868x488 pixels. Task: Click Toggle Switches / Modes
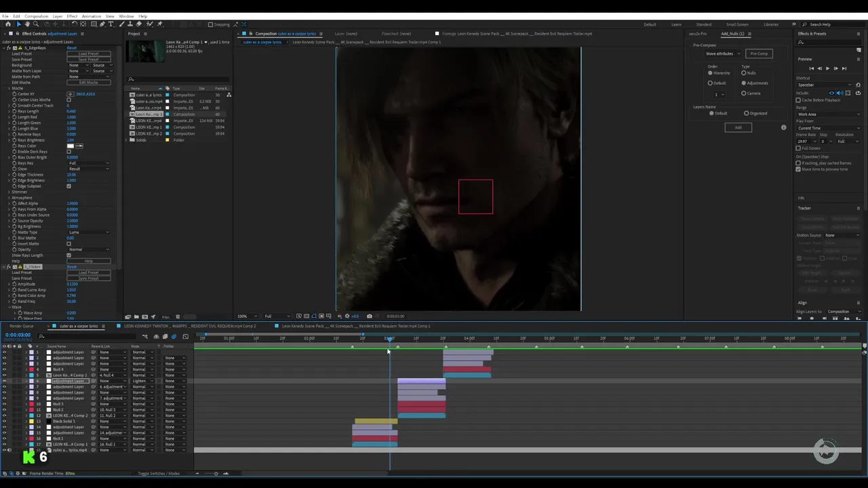tap(159, 473)
